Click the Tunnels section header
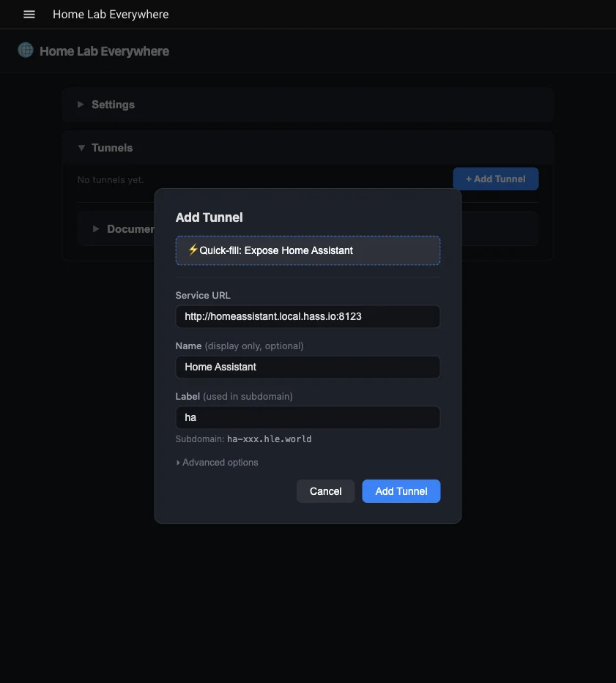Screen dimensions: 616x683 pos(112,147)
